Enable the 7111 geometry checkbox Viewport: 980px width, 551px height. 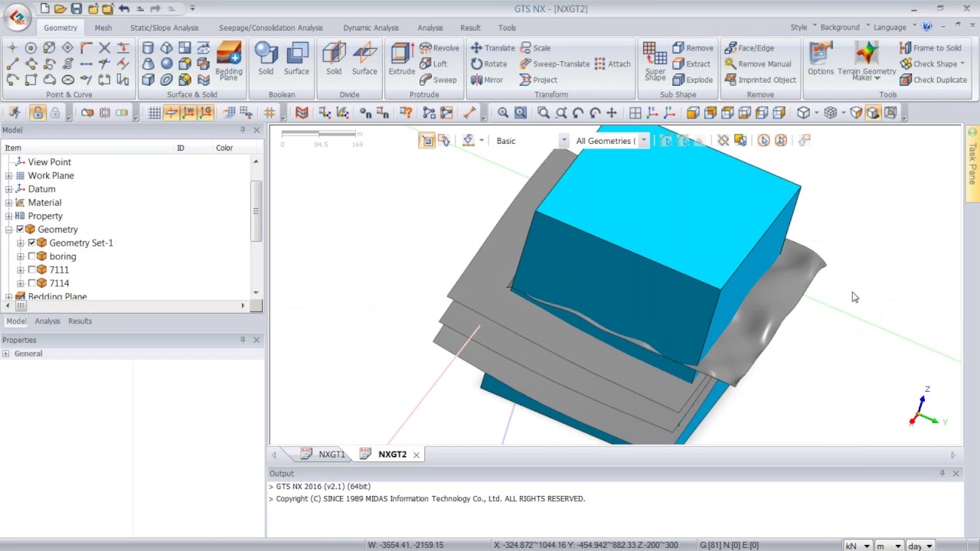click(32, 269)
